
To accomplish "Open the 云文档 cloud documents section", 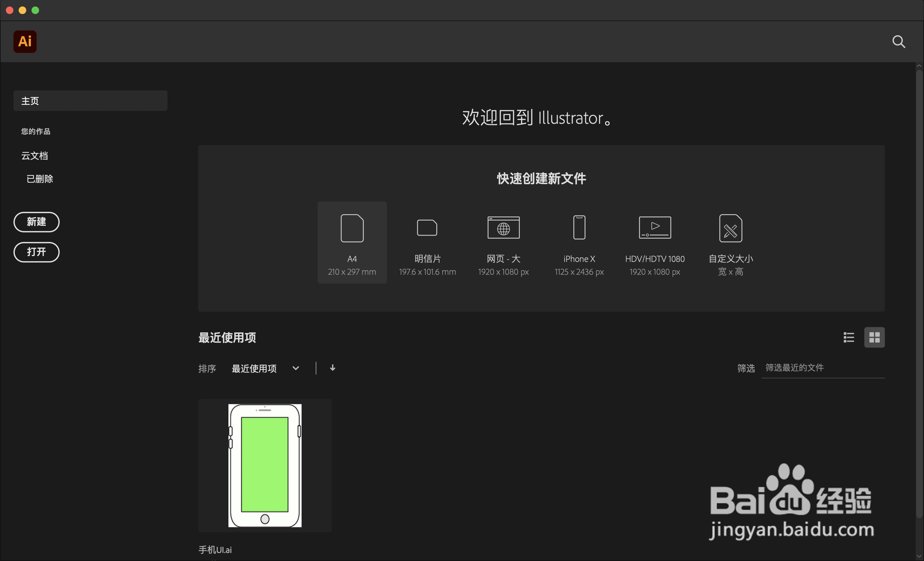I will [x=35, y=155].
